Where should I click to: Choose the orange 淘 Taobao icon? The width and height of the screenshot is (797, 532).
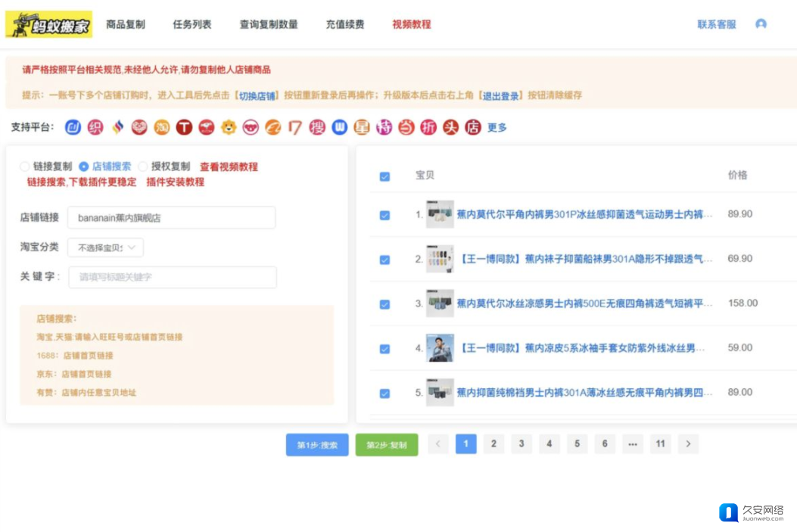click(x=162, y=127)
